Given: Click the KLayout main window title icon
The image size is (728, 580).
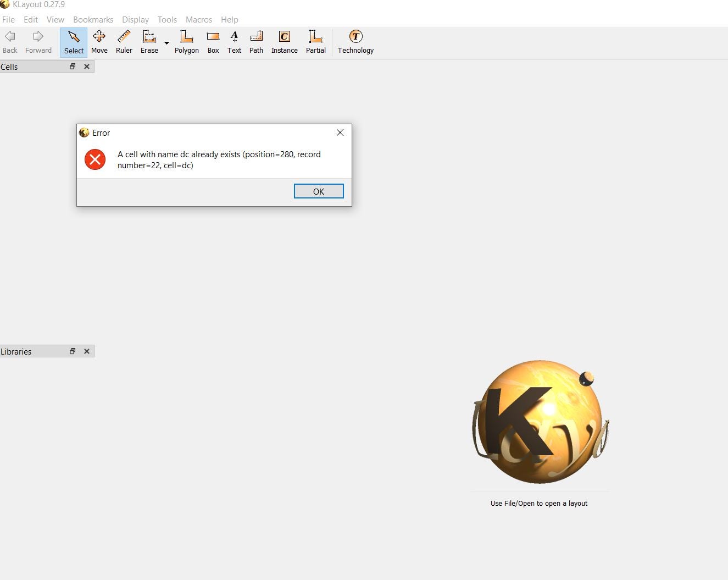Looking at the screenshot, I should 5,4.
